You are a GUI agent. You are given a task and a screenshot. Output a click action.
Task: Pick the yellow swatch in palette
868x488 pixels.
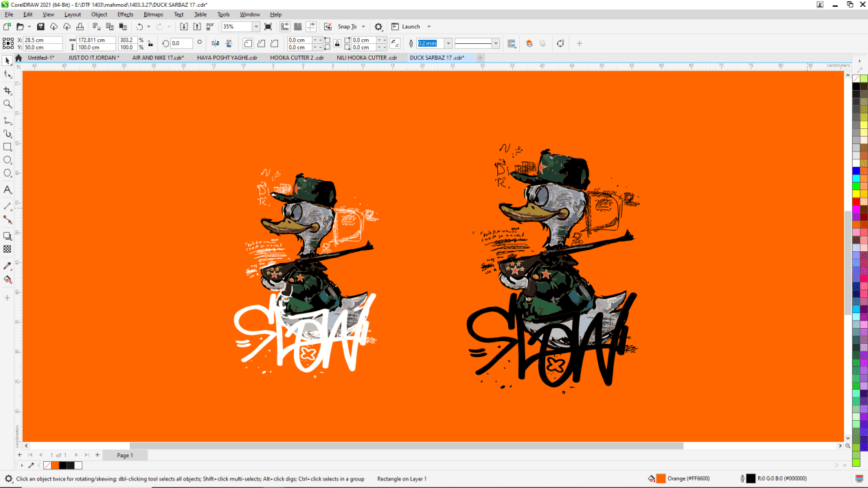tap(856, 194)
